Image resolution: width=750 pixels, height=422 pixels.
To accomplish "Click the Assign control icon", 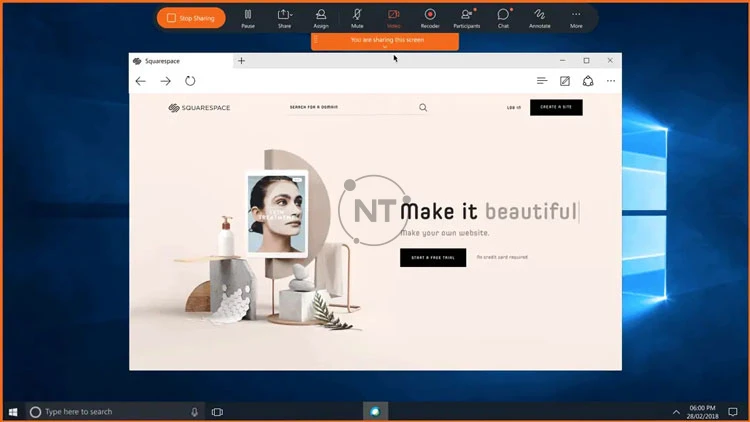I will click(x=321, y=17).
